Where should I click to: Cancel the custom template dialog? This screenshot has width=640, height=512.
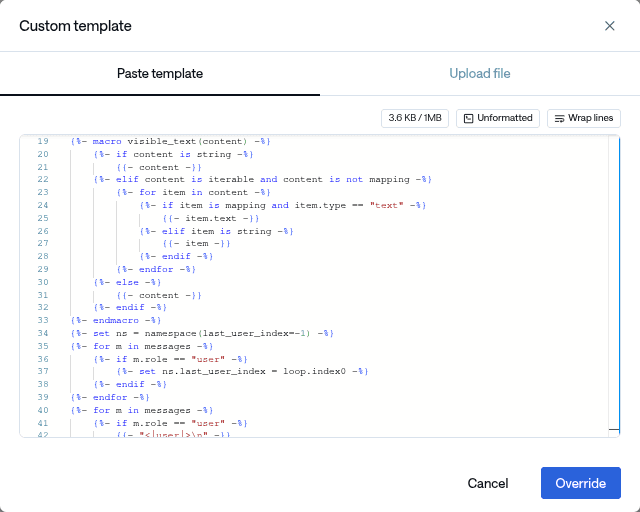488,483
